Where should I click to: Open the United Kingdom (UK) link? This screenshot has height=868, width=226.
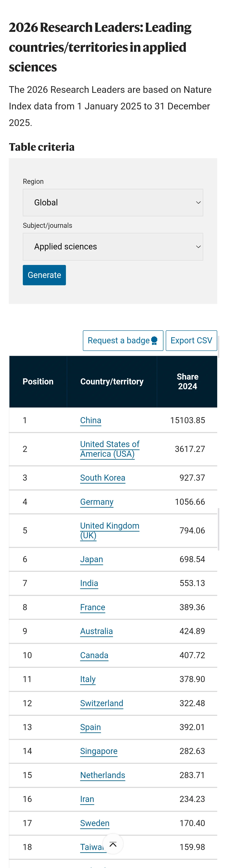110,530
